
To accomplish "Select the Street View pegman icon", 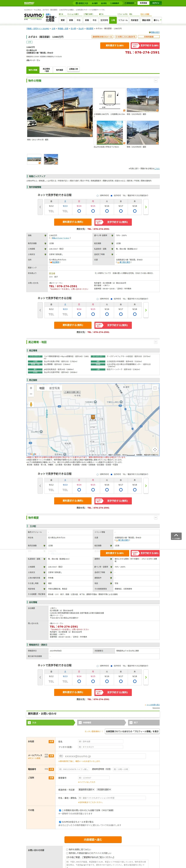I will pyautogui.click(x=31, y=404).
